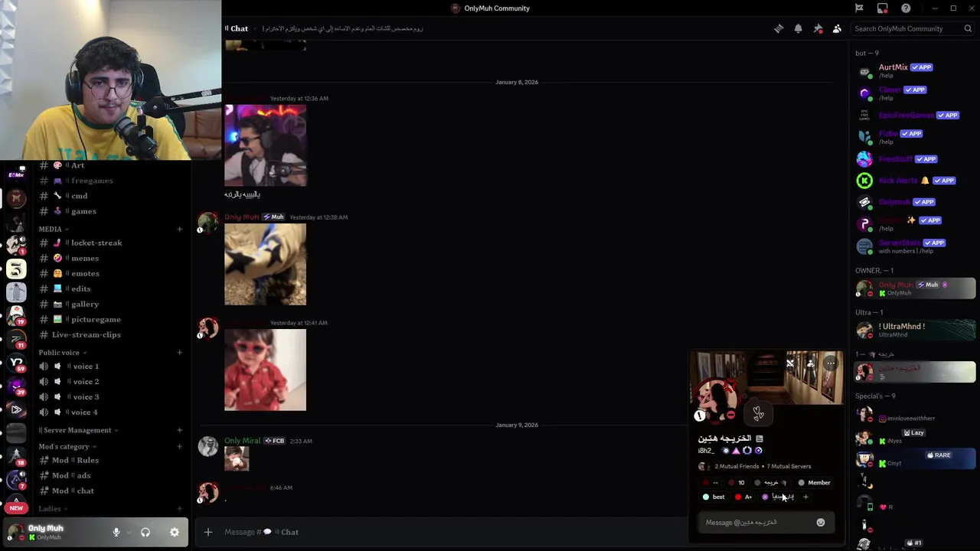
Task: Show pinned messages pin icon
Action: 818,28
